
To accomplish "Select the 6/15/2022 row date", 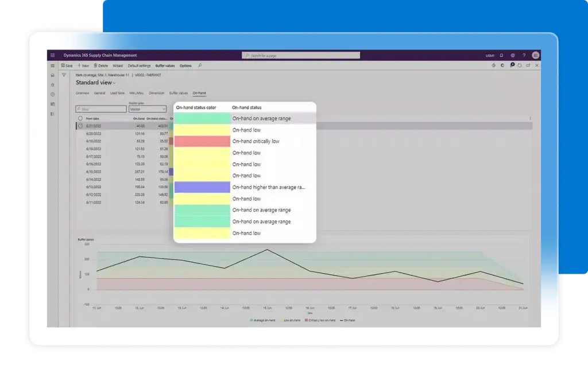I will (94, 172).
